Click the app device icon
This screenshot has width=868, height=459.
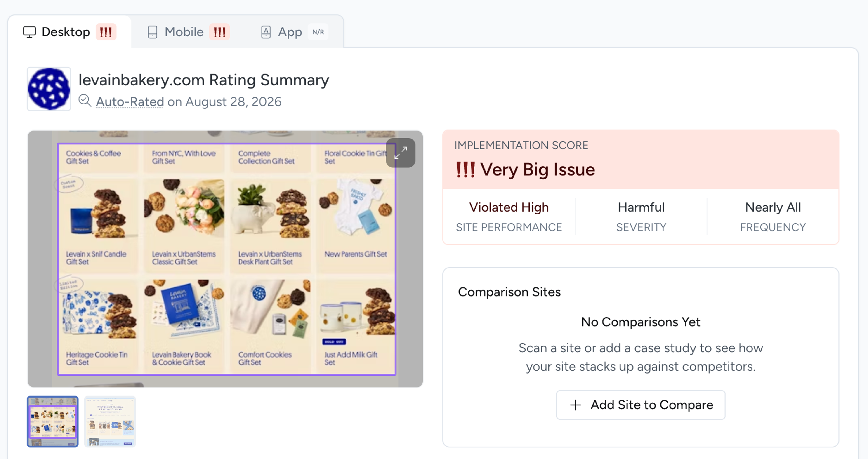266,32
